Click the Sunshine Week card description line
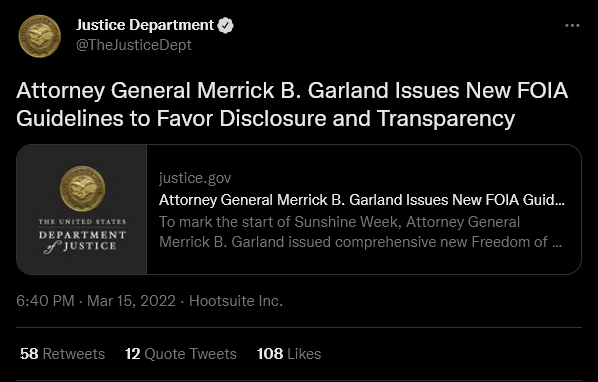 pyautogui.click(x=339, y=222)
